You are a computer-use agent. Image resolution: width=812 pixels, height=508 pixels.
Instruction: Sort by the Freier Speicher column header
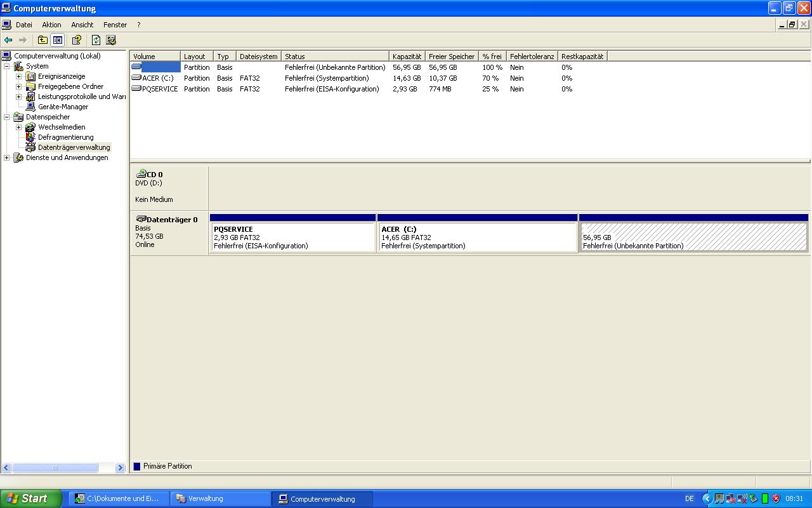click(x=452, y=57)
